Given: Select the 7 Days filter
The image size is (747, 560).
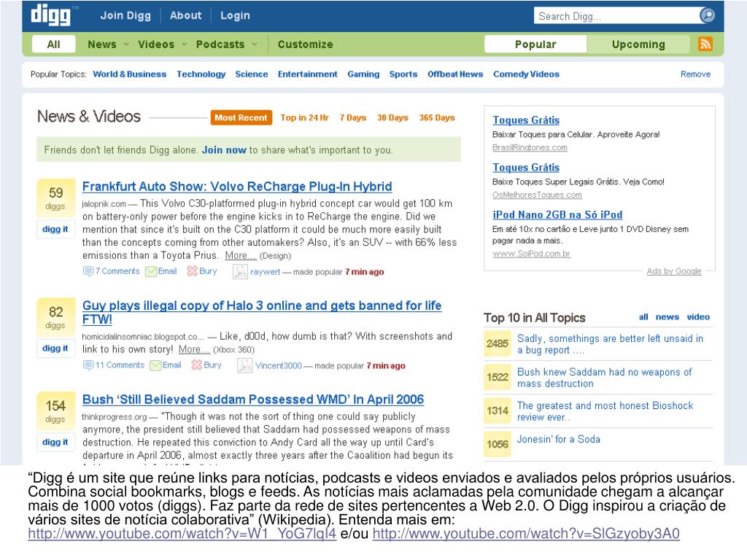Looking at the screenshot, I should click(x=353, y=117).
